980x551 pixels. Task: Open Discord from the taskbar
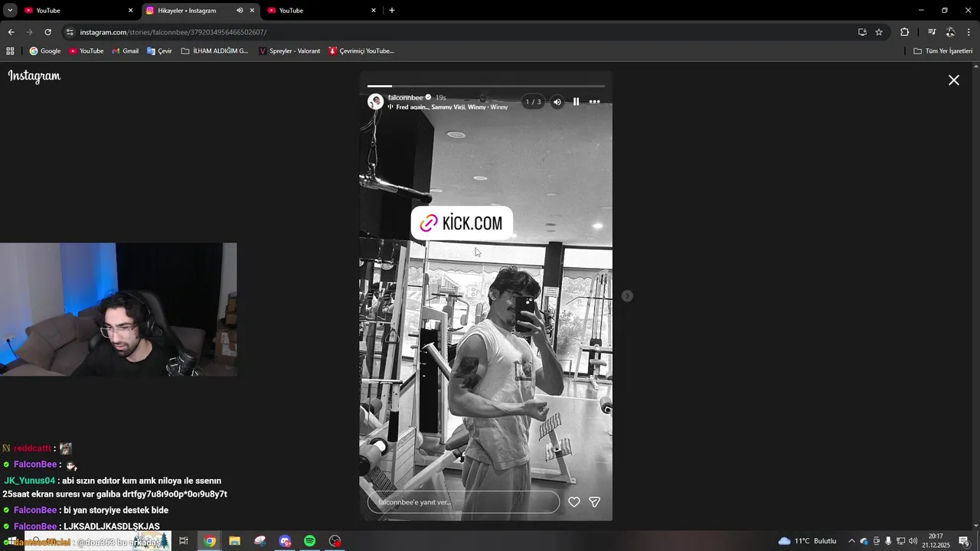pyautogui.click(x=286, y=541)
